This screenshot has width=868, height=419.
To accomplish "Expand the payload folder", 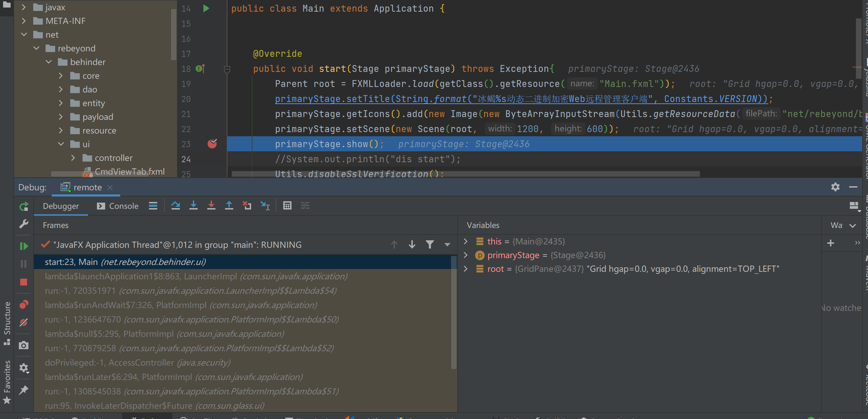I will (x=61, y=117).
